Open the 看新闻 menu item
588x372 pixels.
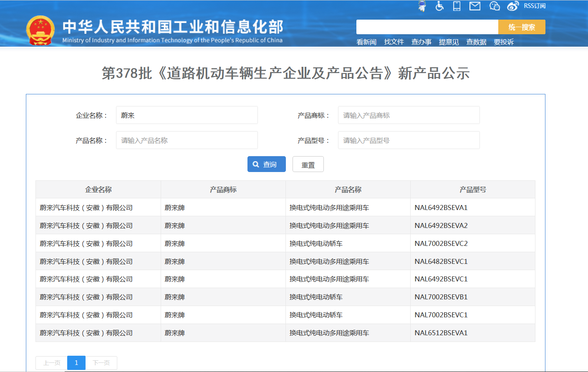pos(366,42)
